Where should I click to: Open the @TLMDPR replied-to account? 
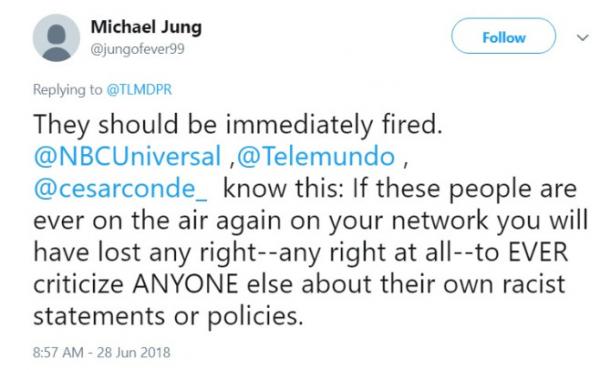click(x=139, y=90)
